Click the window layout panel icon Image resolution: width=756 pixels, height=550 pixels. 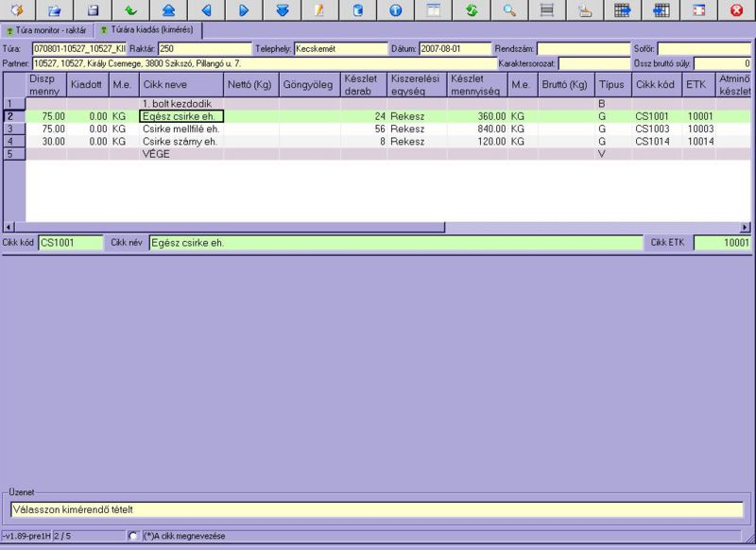tap(434, 10)
